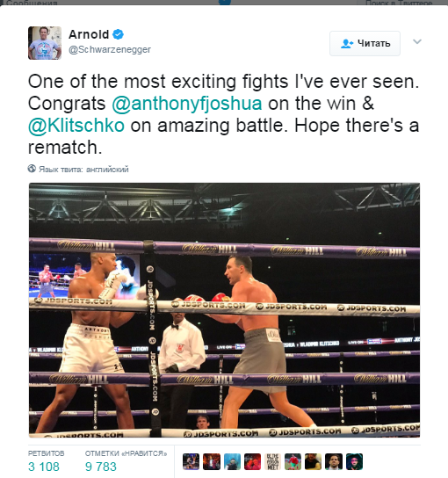Click the first liker avatar
Viewport: 448px width, 478px height.
[x=191, y=461]
